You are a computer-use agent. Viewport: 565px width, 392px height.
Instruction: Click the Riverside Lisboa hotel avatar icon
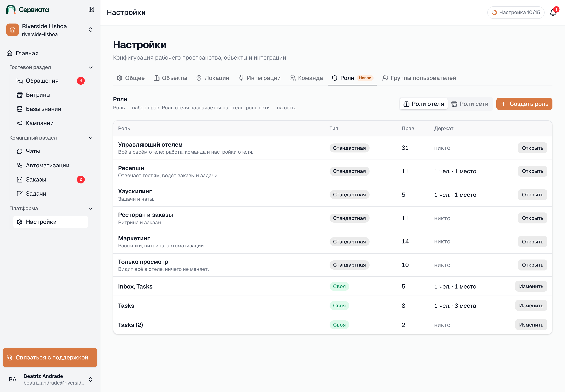click(13, 30)
